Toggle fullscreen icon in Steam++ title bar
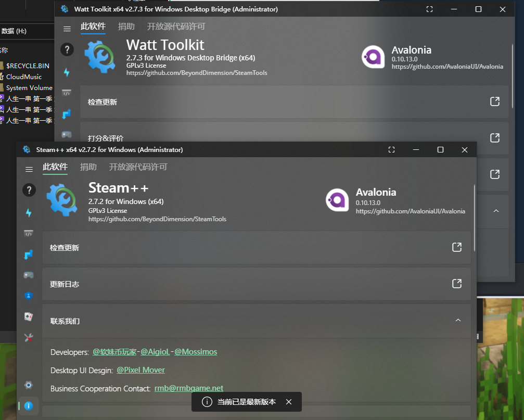This screenshot has height=420, width=524. [391, 150]
